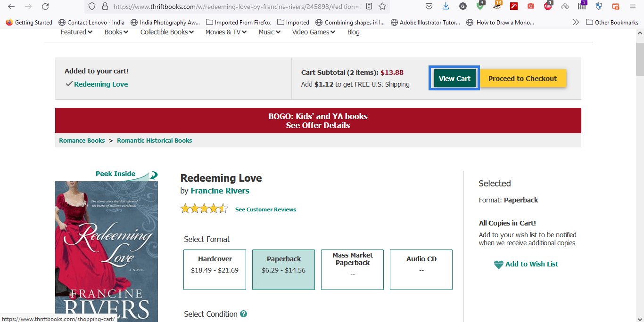This screenshot has width=644, height=322.
Task: Open How to Draw a Mono... bookmark
Action: pyautogui.click(x=500, y=22)
